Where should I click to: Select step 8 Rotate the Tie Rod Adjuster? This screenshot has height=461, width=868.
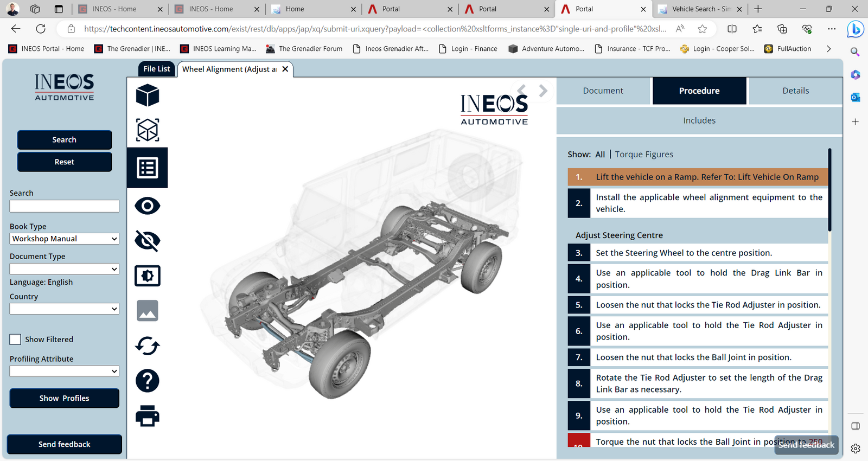pos(698,383)
